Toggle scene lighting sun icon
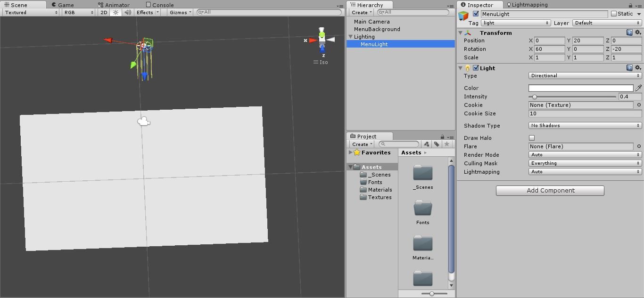 point(115,12)
